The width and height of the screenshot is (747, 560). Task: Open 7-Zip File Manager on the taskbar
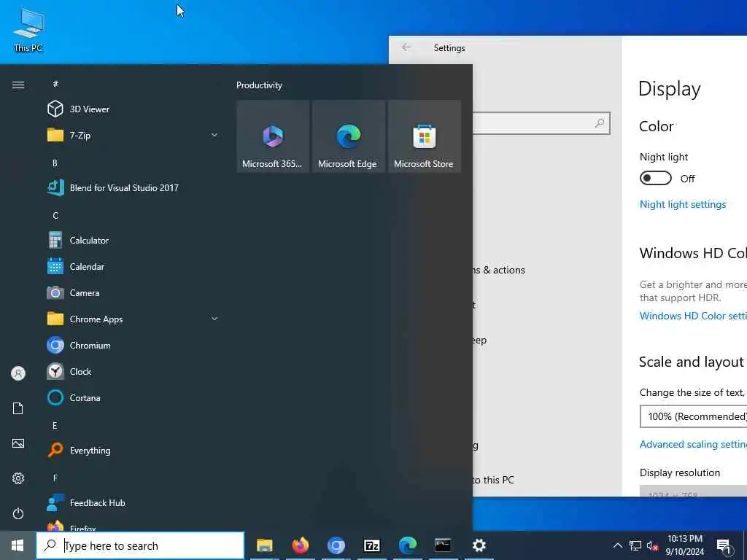coord(371,545)
